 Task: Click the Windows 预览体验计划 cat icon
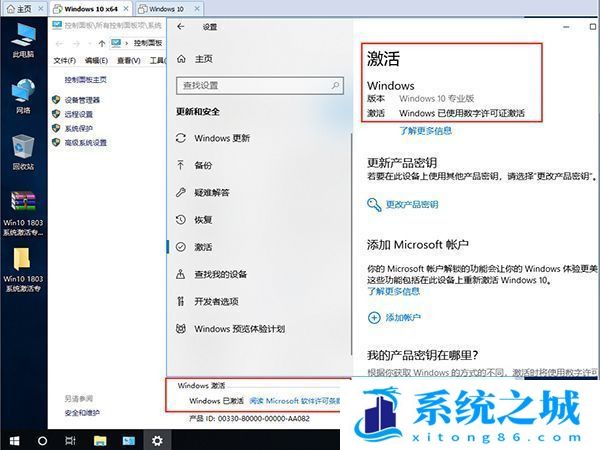tap(181, 328)
